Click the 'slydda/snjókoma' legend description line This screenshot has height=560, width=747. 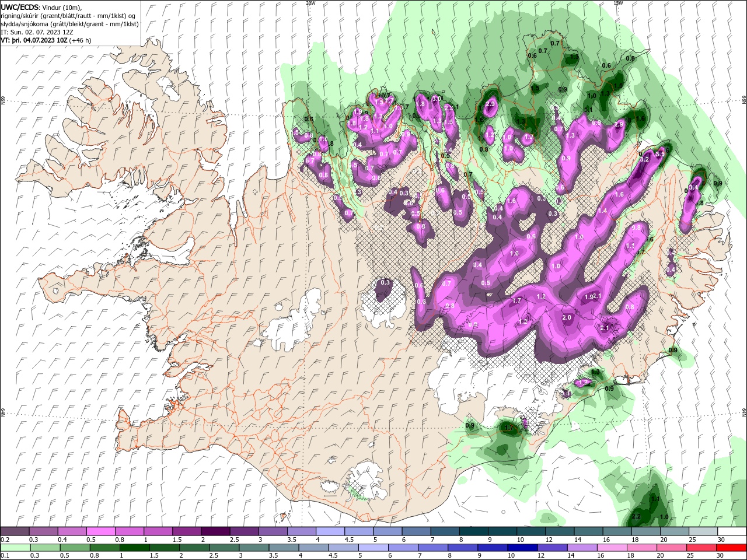(x=69, y=24)
